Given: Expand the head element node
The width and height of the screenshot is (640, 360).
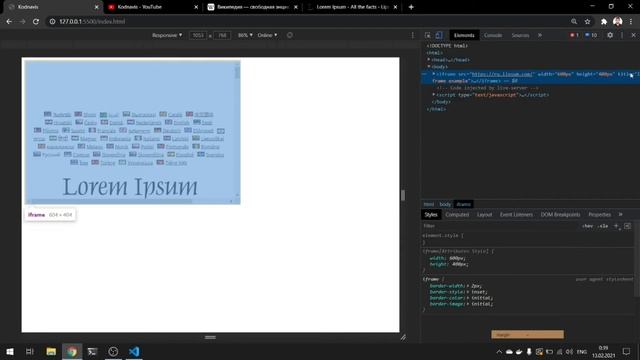Looking at the screenshot, I should [429, 60].
